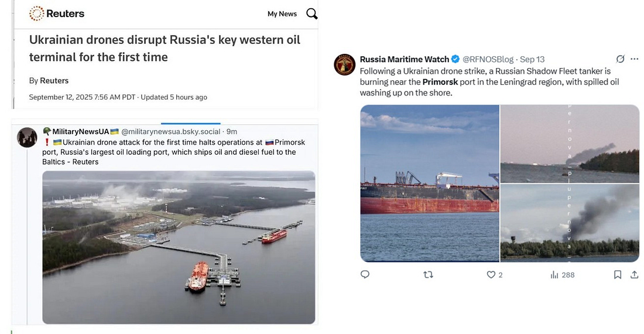Click the Russia Maritime Watch account name
This screenshot has height=334, width=644.
pyautogui.click(x=405, y=59)
